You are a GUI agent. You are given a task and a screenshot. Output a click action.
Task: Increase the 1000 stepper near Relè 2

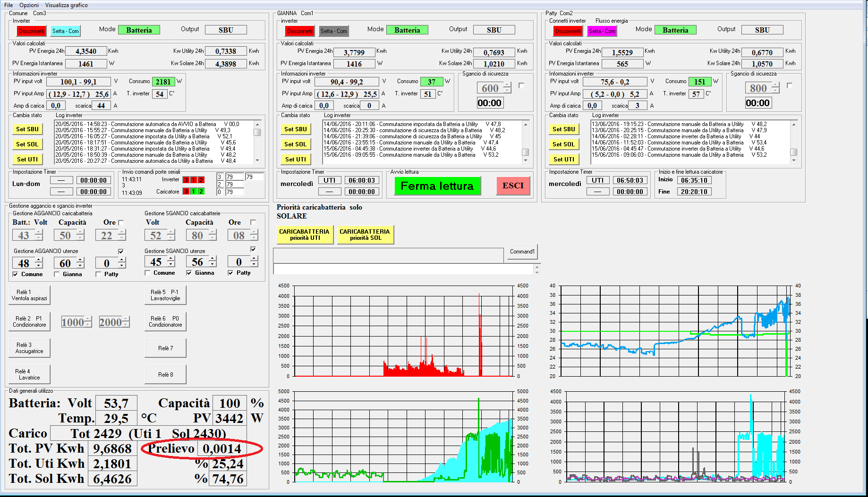tap(88, 320)
